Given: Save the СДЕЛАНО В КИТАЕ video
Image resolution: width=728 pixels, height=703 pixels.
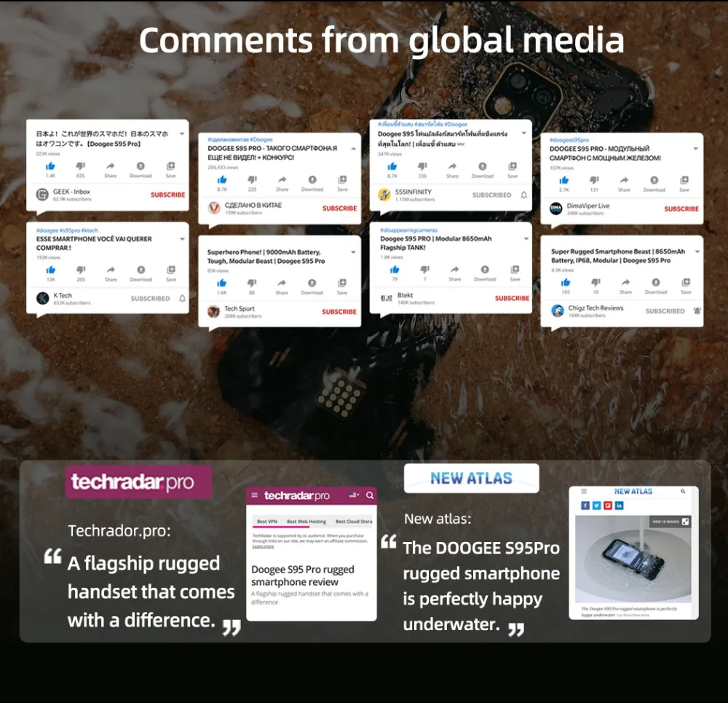Looking at the screenshot, I should click(342, 180).
